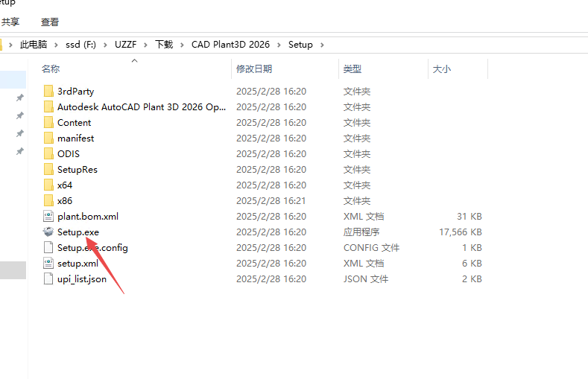Go to 此电脑 in the address bar
Image resolution: width=588 pixels, height=379 pixels.
click(34, 45)
